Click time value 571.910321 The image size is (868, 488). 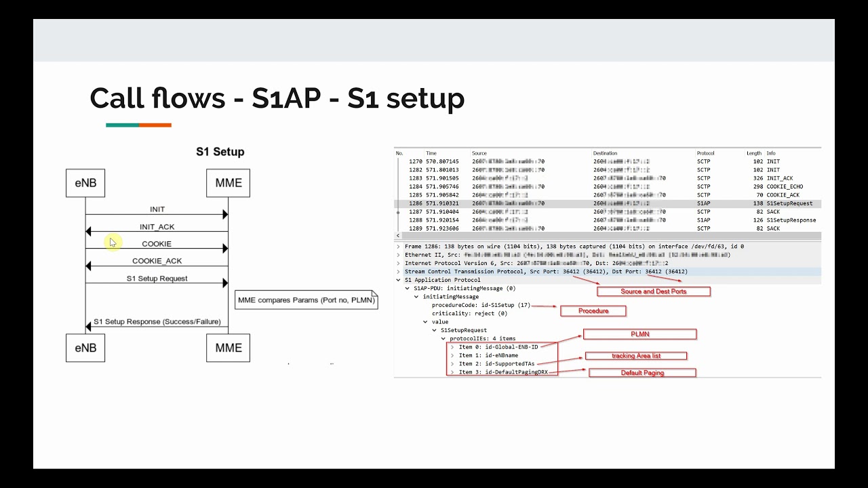442,203
